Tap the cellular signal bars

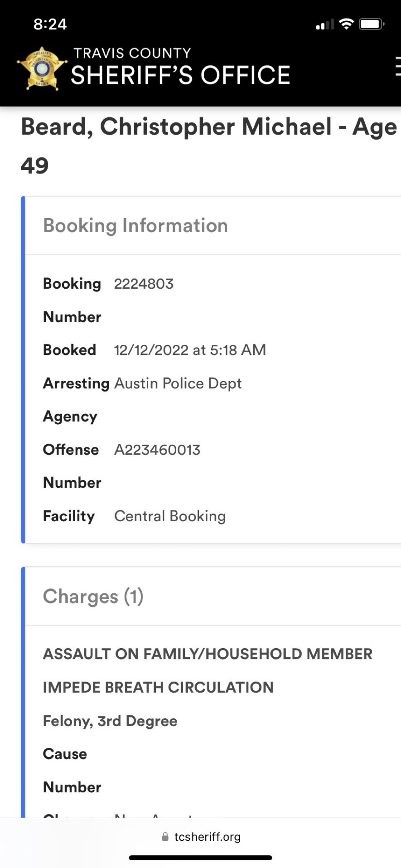325,24
